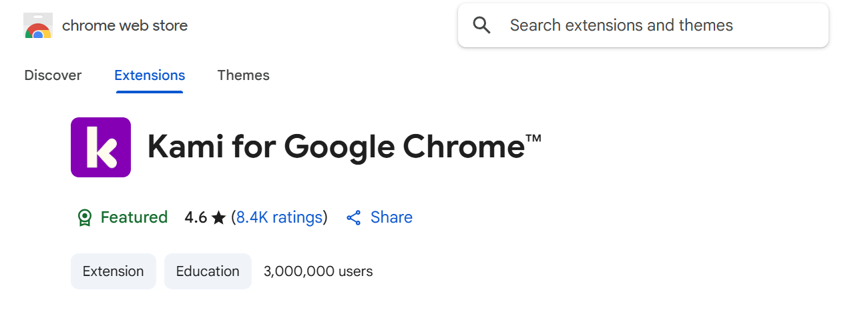Focus the Search extensions and themes field

tap(643, 25)
